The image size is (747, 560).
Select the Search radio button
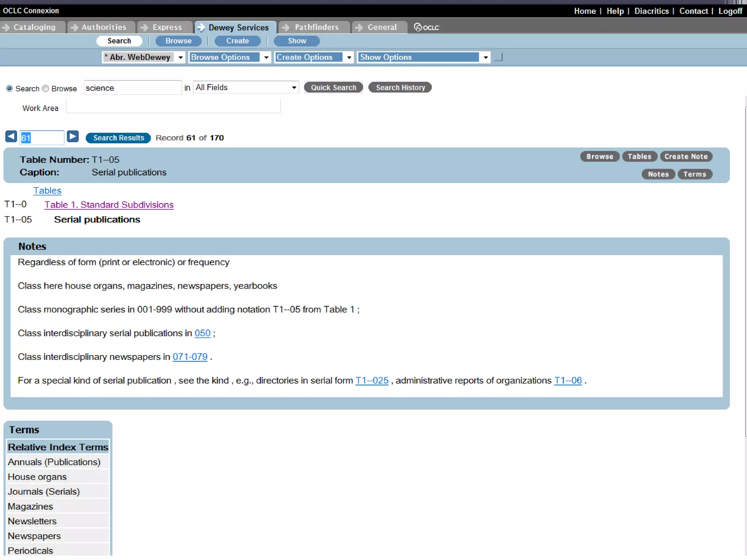pyautogui.click(x=9, y=89)
